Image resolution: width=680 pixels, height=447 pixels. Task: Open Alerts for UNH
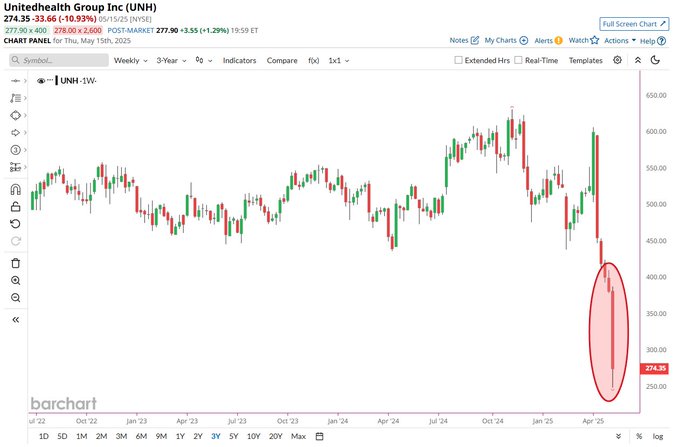point(548,40)
